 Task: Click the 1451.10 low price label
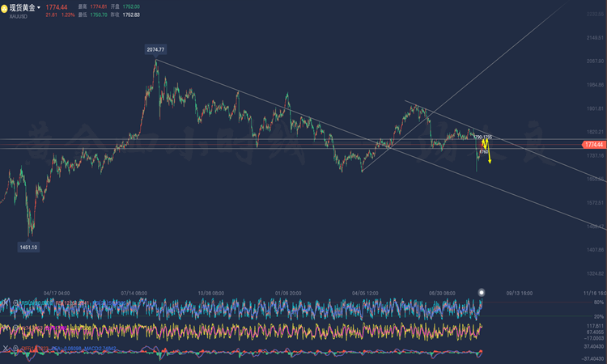(28, 248)
